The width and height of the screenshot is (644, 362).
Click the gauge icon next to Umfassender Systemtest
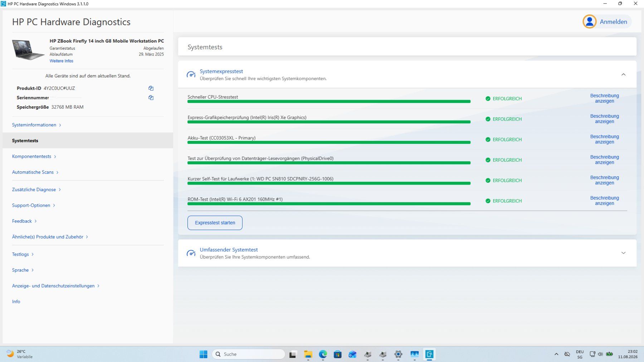191,253
